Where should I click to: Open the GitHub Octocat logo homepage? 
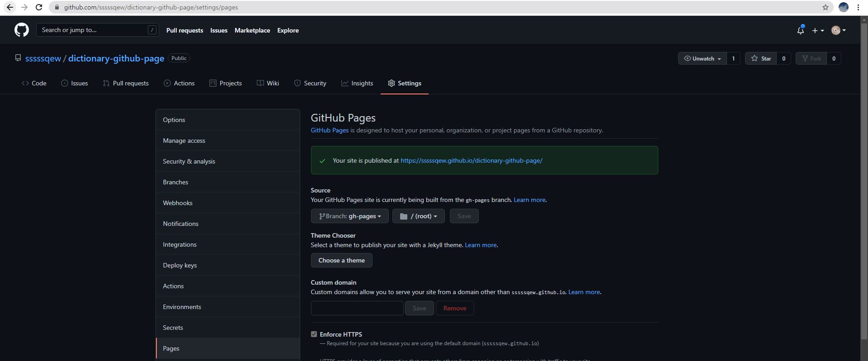22,30
